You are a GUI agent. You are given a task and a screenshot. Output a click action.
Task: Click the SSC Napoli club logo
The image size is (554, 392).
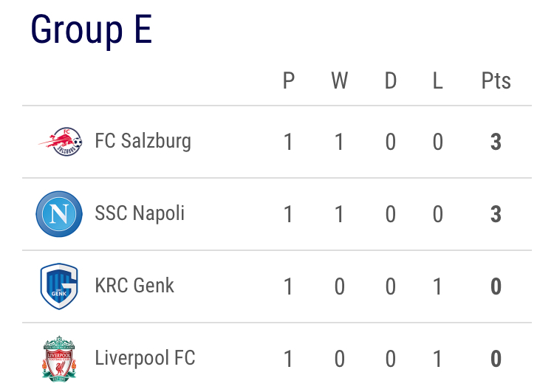pyautogui.click(x=59, y=214)
